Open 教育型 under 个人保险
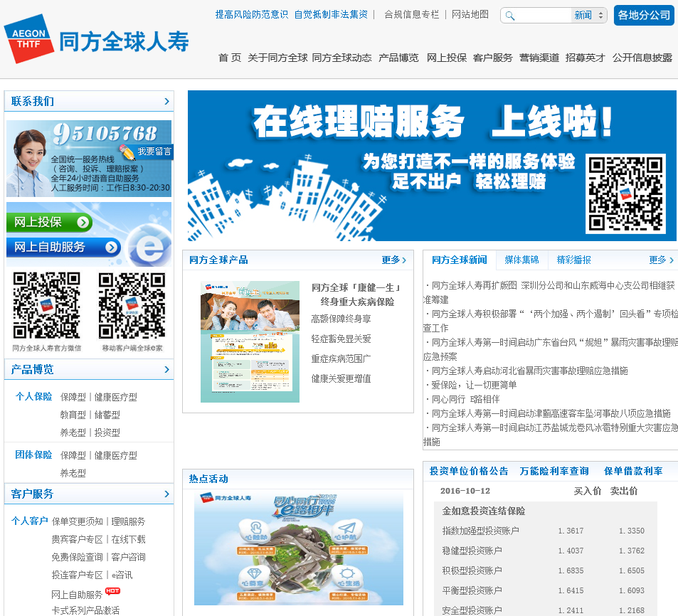This screenshot has width=678, height=616. [73, 415]
